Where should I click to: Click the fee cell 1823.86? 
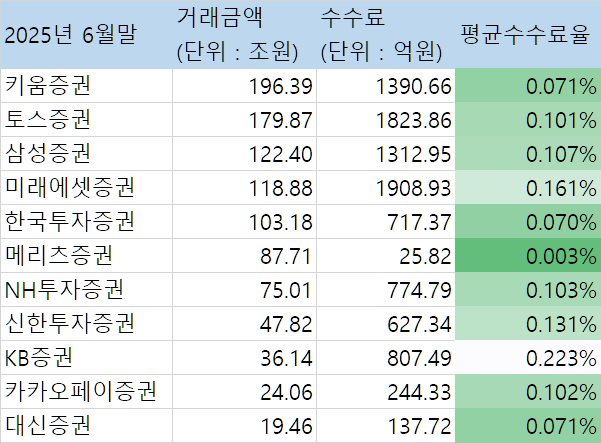(x=386, y=120)
